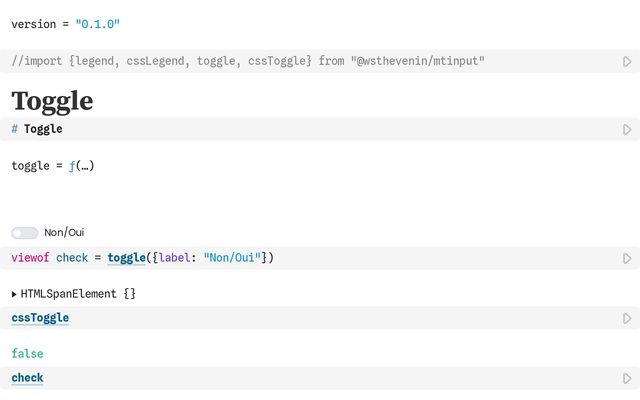Click the '# Toggle' markdown source text
The width and height of the screenshot is (640, 400).
click(x=37, y=129)
